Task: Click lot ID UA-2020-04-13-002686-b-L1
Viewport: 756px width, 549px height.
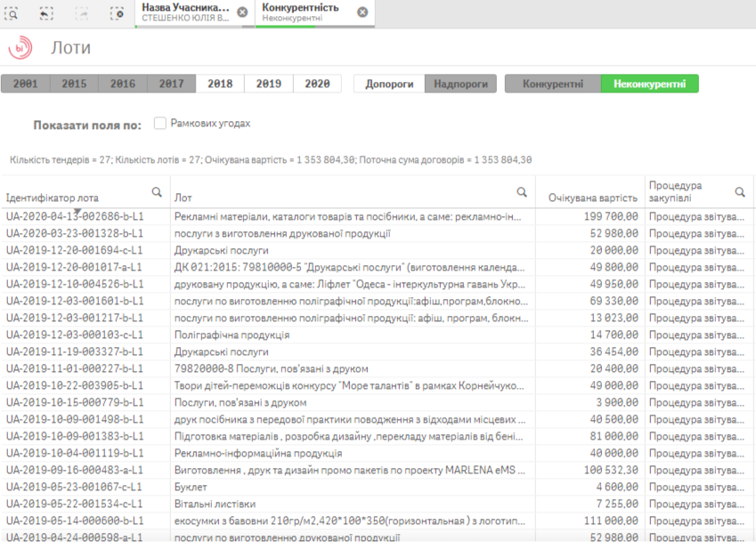Action: pyautogui.click(x=75, y=217)
